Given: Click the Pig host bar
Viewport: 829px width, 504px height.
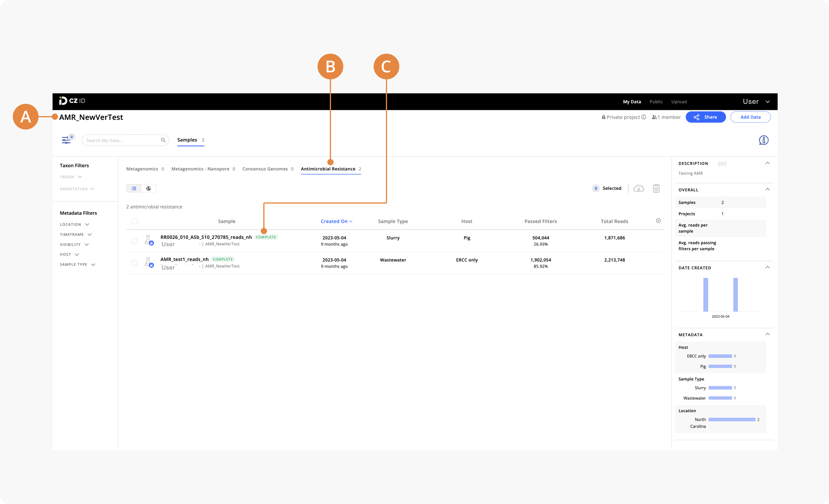Looking at the screenshot, I should [x=720, y=366].
